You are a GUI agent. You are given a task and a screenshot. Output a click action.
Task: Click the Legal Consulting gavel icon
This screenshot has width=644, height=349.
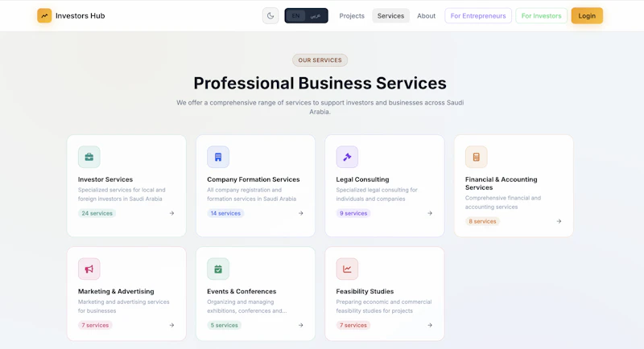[347, 157]
